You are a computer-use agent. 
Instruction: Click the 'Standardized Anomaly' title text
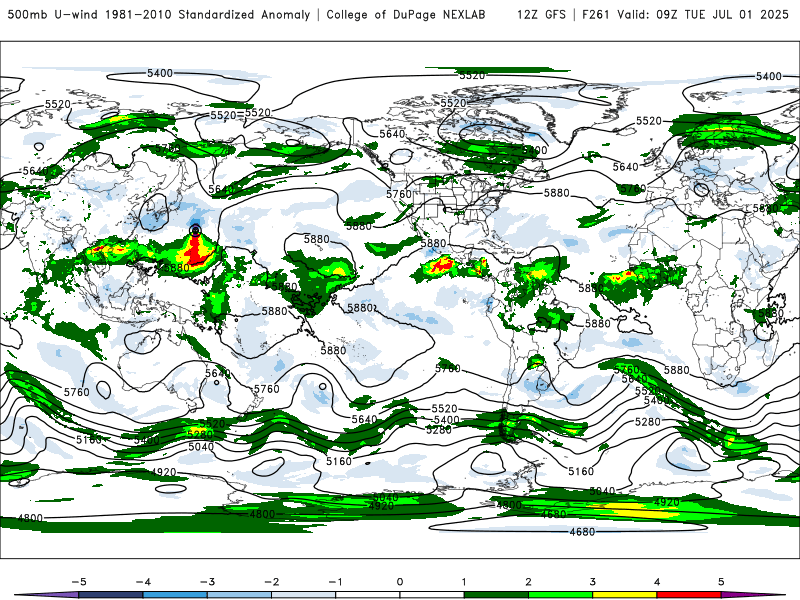tap(244, 15)
